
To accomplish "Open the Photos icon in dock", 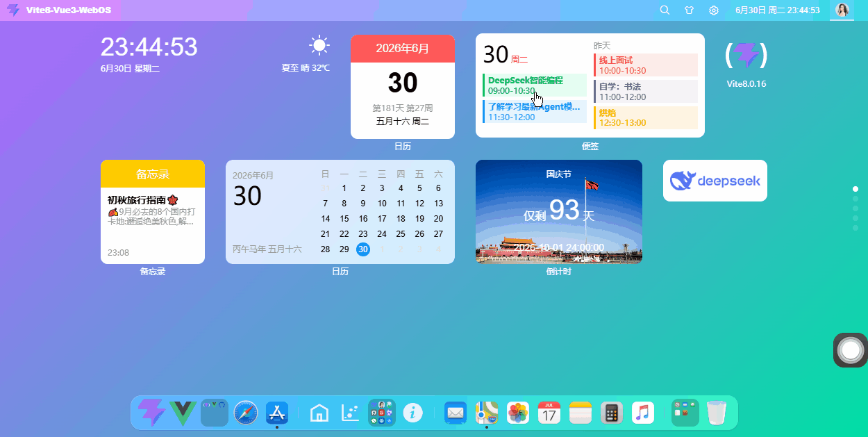I will coord(518,413).
